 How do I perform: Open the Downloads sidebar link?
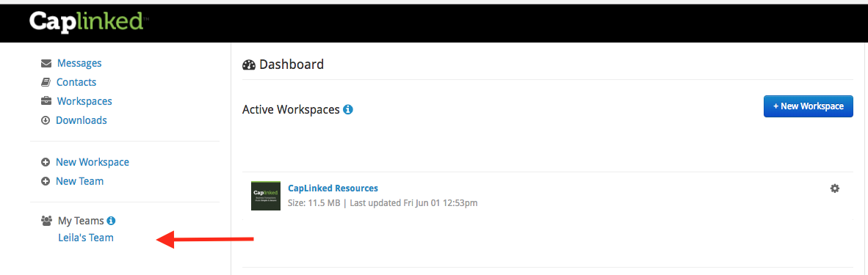(x=82, y=120)
